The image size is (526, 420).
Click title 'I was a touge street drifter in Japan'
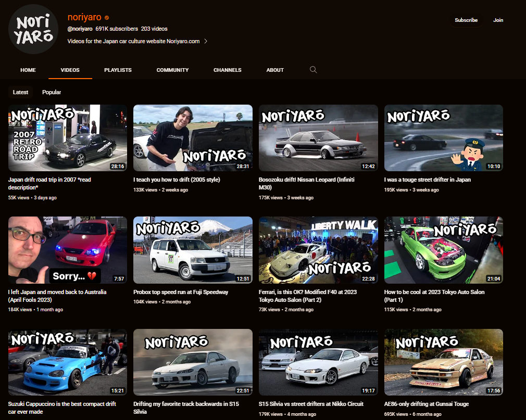(428, 180)
